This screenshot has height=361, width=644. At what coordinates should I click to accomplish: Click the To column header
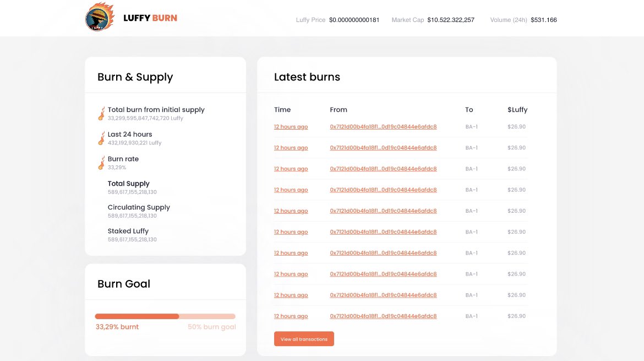[469, 110]
